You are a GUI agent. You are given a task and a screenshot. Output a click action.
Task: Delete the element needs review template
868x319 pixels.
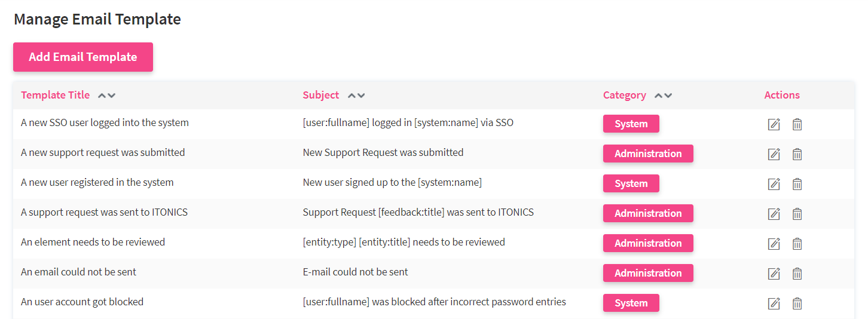[x=797, y=244]
